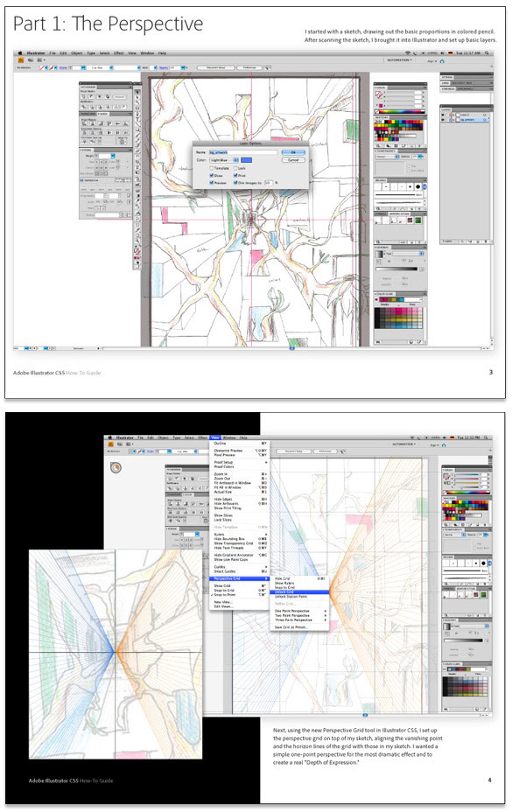Click Document Setup button in page 4 control bar
The width and height of the screenshot is (512, 812).
click(294, 451)
